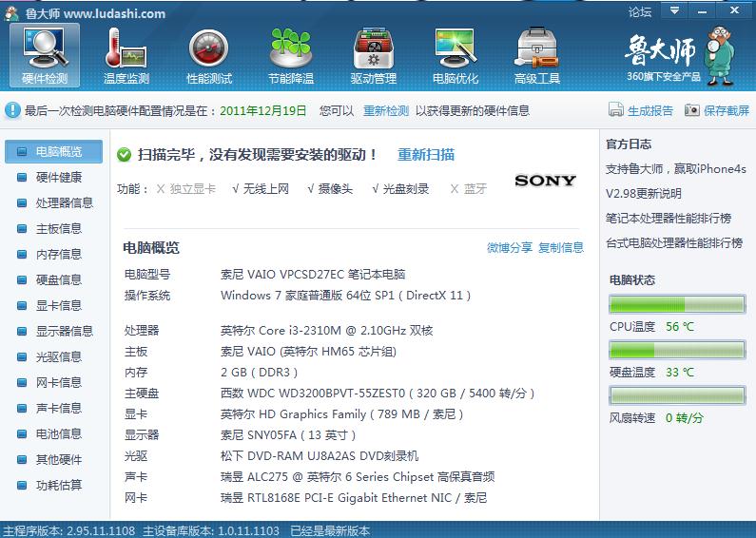Image resolution: width=756 pixels, height=538 pixels.
Task: Click the 保存截屏 camera icon
Action: click(692, 110)
